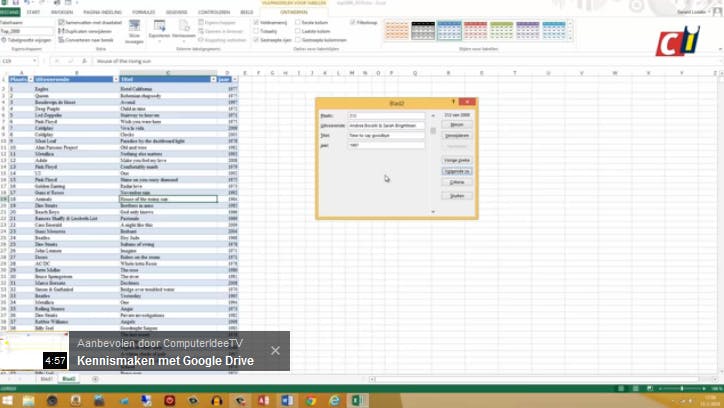Click the Vernieuwen refresh icon
Viewport: 724px width, 408px height.
pyautogui.click(x=184, y=26)
